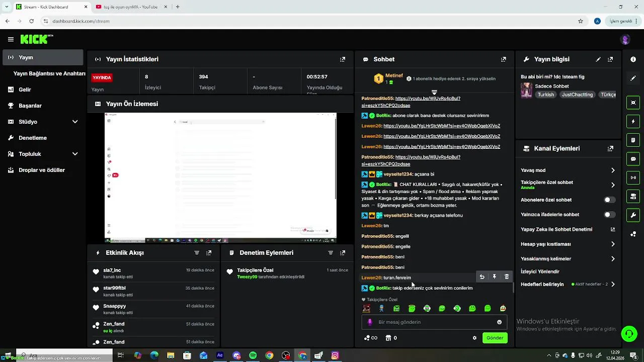Image resolution: width=644 pixels, height=362 pixels.
Task: Pop out the Yayın İstatistikleri panel
Action: pyautogui.click(x=343, y=59)
